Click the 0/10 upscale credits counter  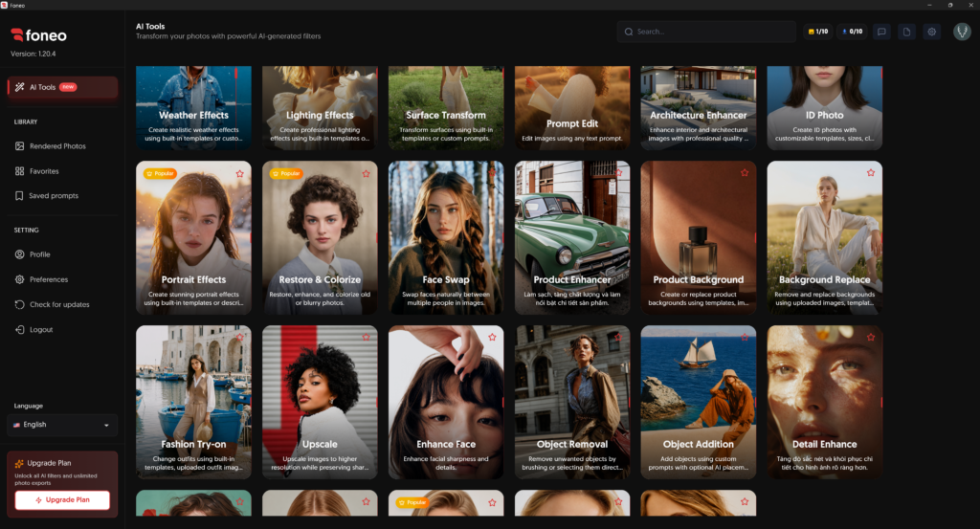coord(852,32)
